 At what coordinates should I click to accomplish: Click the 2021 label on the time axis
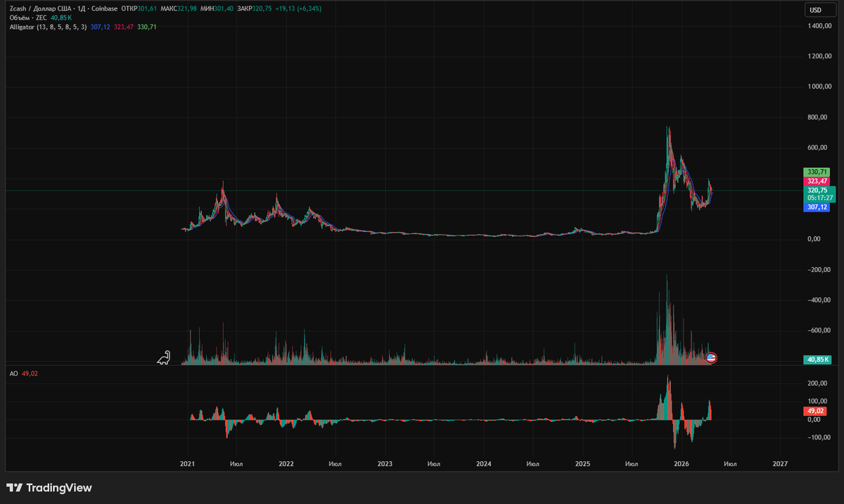[x=188, y=464]
